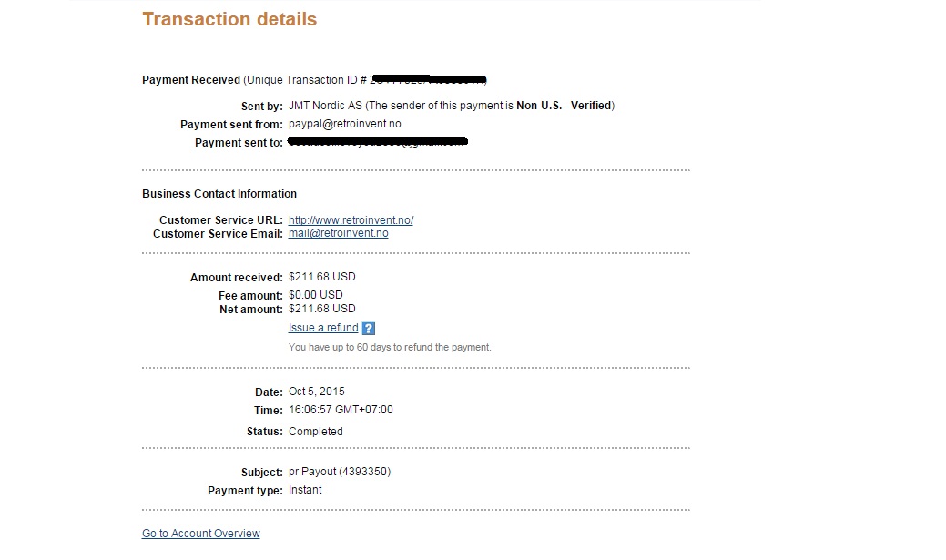The image size is (946, 560).
Task: Click the subject pr Payout (4393350)
Action: click(340, 472)
